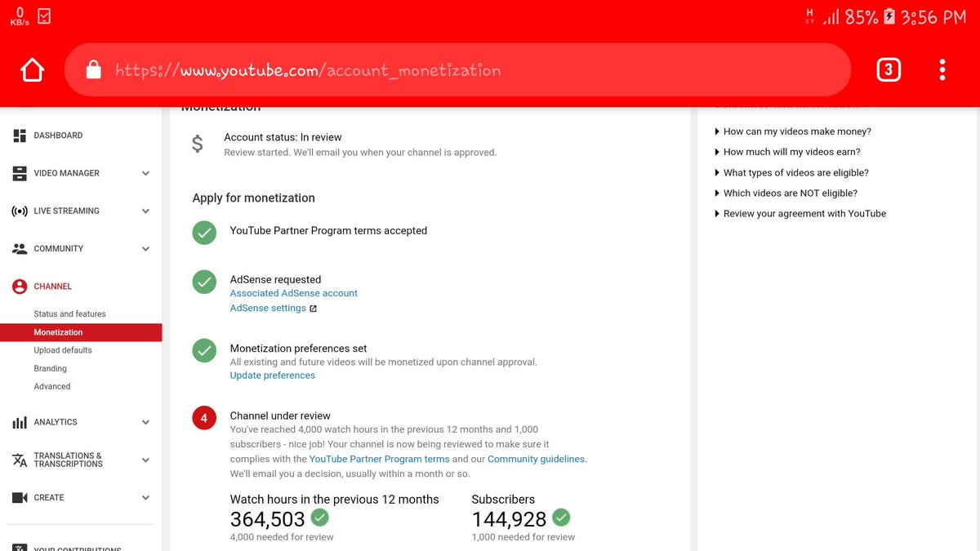Expand the Video Manager section chevron

click(x=145, y=173)
